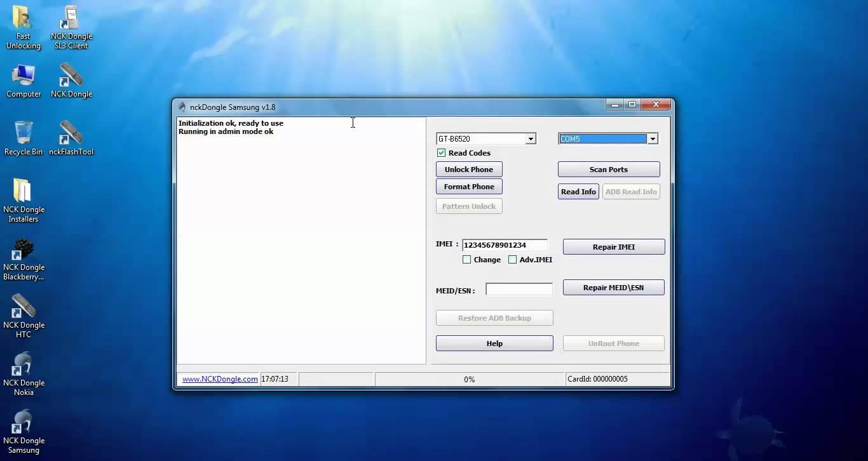Screen dimensions: 868x461
Task: Launch the NCK Dongle desktop shortcut
Action: 71,81
